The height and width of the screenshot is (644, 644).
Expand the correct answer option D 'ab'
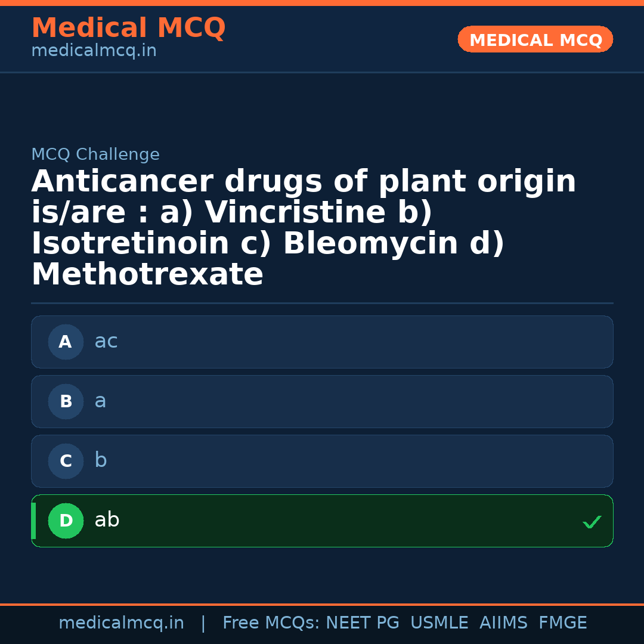[x=322, y=521]
